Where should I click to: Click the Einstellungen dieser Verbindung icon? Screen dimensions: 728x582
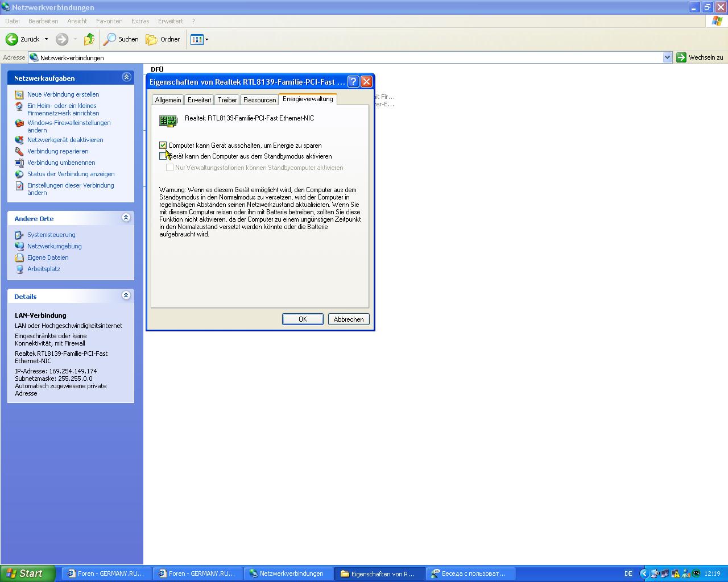19,186
